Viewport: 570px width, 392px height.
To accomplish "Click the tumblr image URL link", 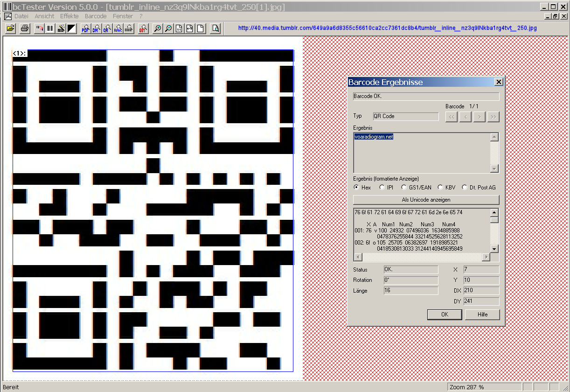I will 387,28.
